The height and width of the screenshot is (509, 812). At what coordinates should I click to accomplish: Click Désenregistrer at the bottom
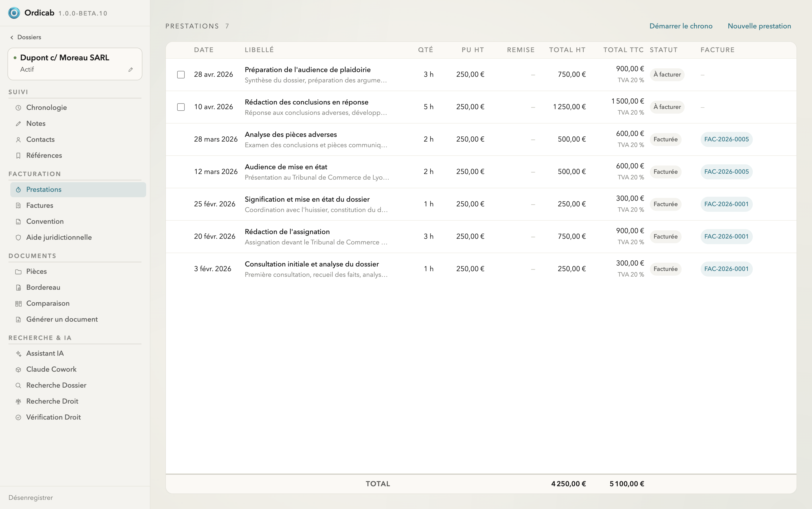pos(31,497)
